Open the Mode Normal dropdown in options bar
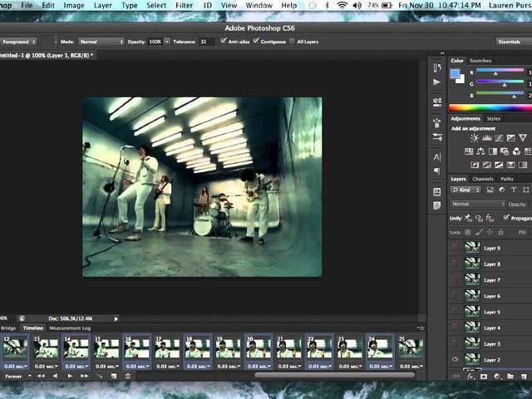532x399 pixels. [x=101, y=42]
